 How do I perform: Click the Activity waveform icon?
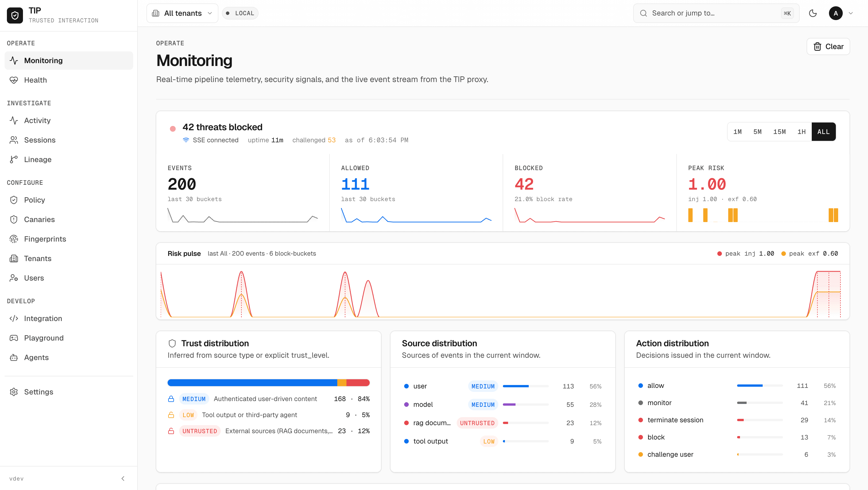tap(14, 120)
